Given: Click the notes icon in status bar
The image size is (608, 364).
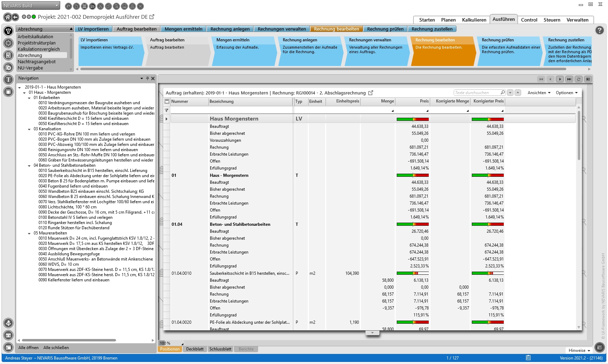Looking at the screenshot, I should (x=528, y=358).
